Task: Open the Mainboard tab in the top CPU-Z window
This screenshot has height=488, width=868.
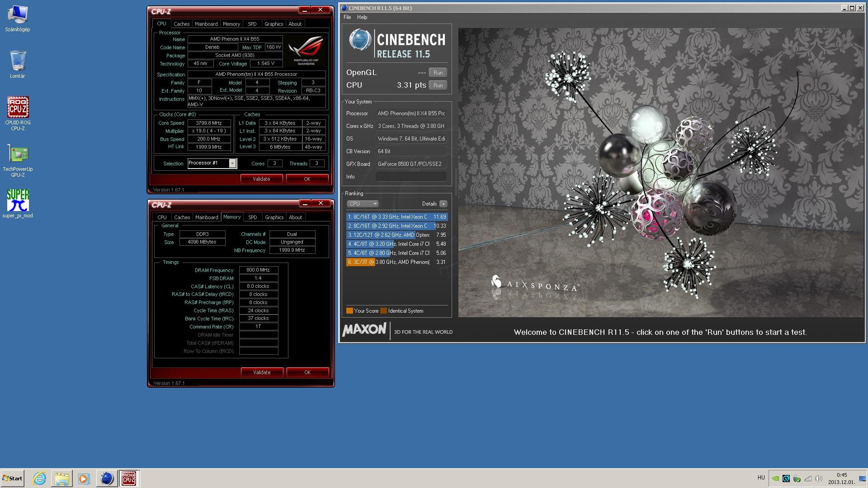Action: (206, 24)
